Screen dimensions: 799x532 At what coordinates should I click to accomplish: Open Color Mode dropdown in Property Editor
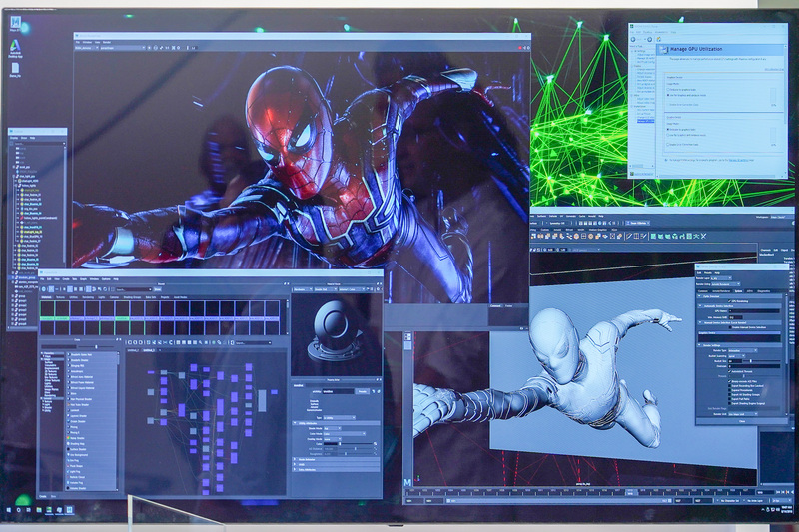pos(345,434)
